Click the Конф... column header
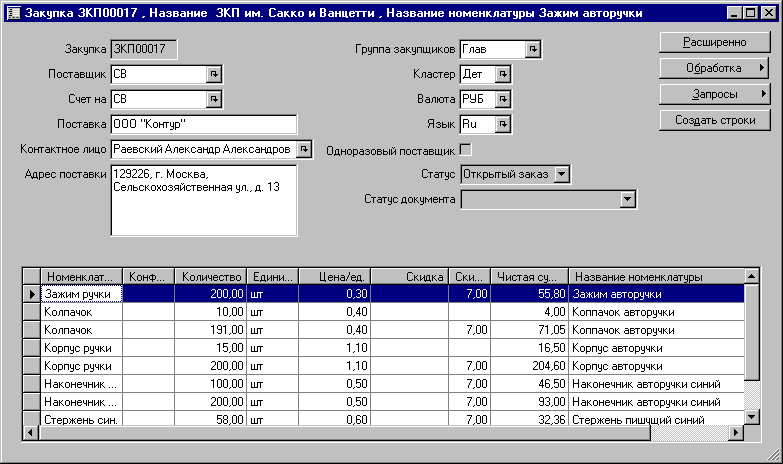 [x=148, y=276]
